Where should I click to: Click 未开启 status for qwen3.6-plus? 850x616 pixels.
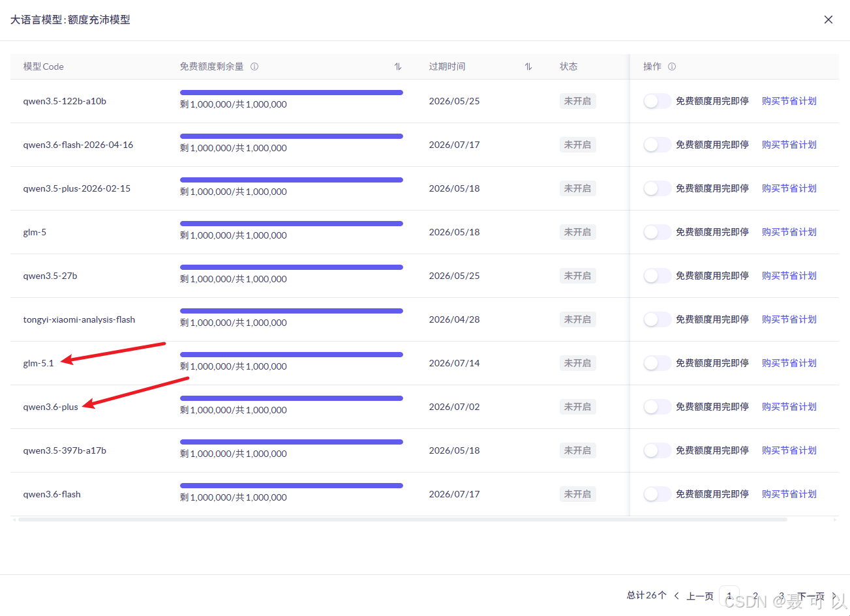[x=577, y=407]
